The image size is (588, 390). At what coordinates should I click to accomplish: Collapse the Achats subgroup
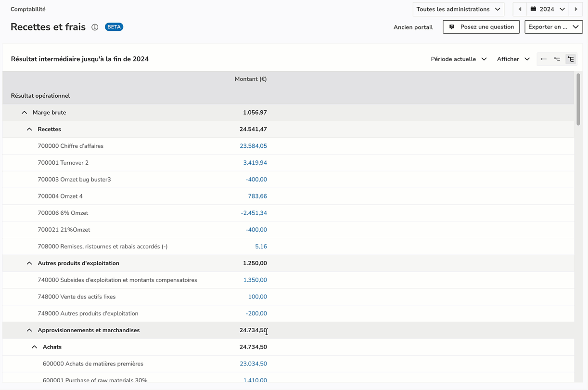tap(35, 347)
